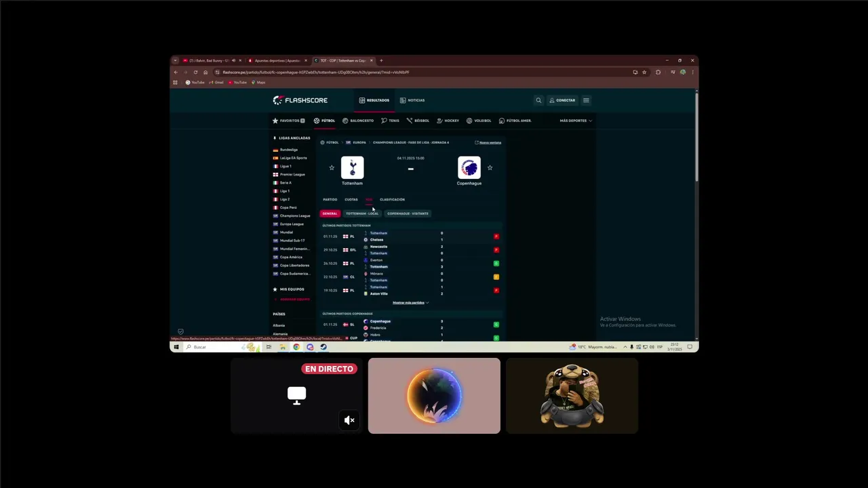
Task: Switch to the Cuotas tab
Action: (x=351, y=200)
